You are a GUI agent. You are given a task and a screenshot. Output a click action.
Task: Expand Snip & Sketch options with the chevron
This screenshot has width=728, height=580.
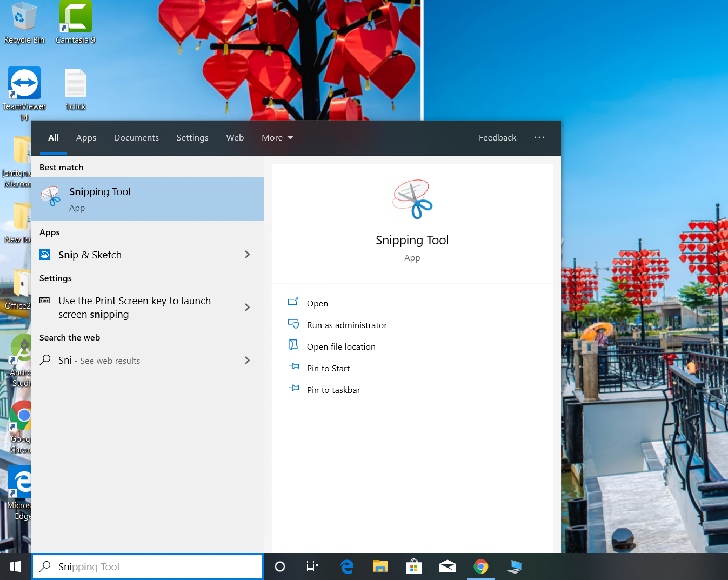pyautogui.click(x=247, y=254)
